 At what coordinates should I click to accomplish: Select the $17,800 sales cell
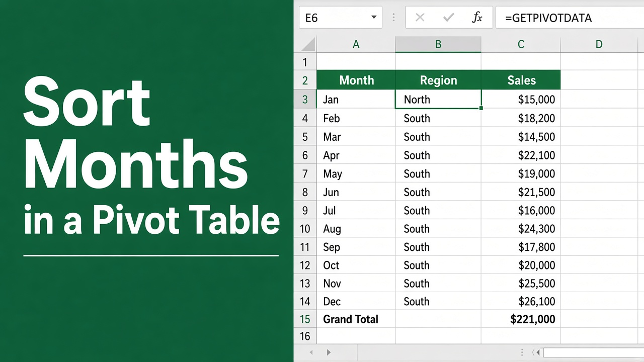pos(521,247)
